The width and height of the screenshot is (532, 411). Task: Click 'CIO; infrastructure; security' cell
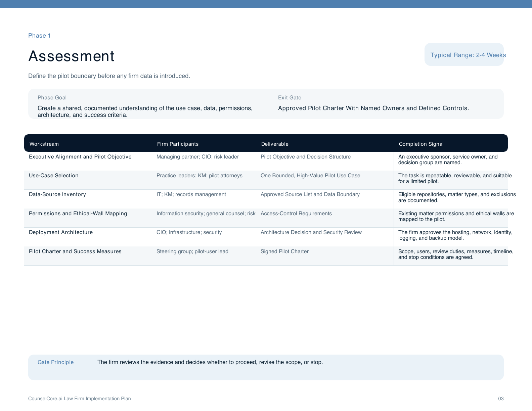[x=189, y=232]
